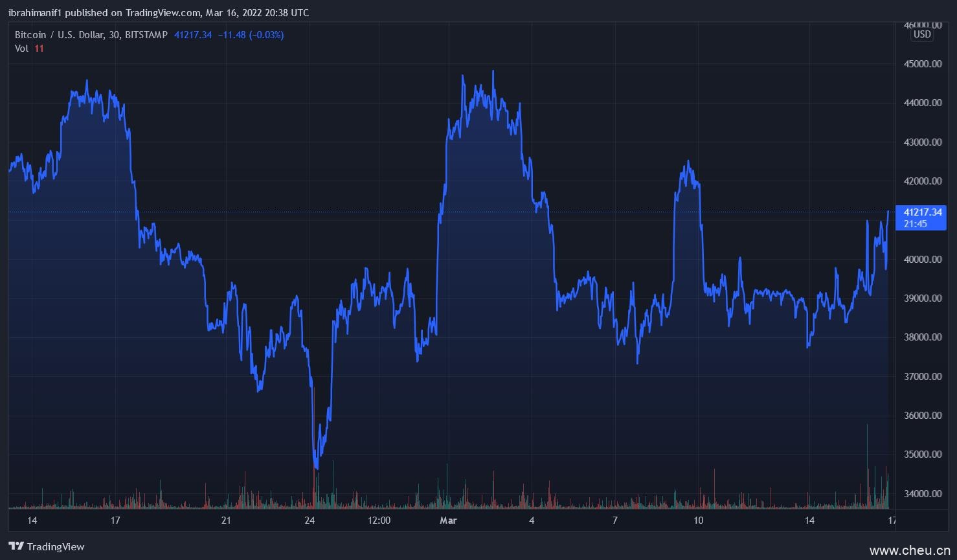Click the 38000.00 price axis label

coord(923,337)
